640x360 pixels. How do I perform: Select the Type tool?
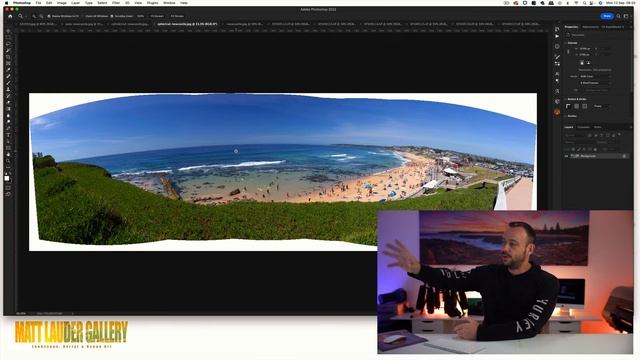pos(8,135)
